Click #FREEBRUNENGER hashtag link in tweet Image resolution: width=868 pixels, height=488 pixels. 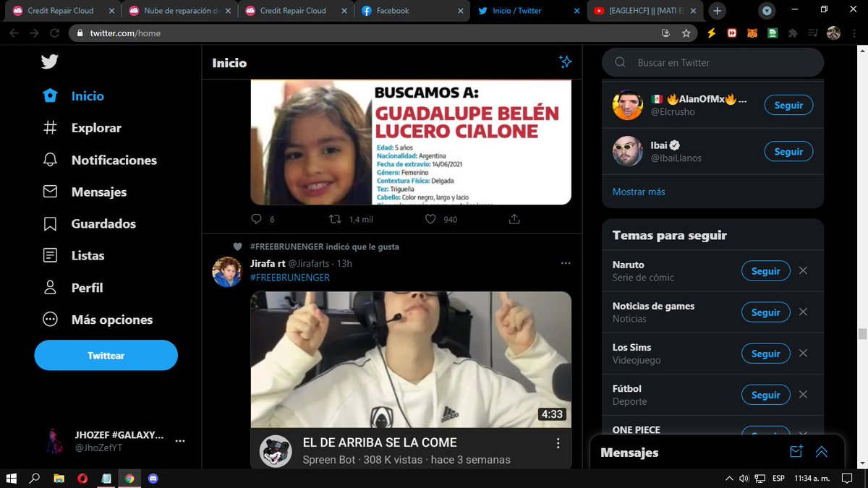point(290,278)
